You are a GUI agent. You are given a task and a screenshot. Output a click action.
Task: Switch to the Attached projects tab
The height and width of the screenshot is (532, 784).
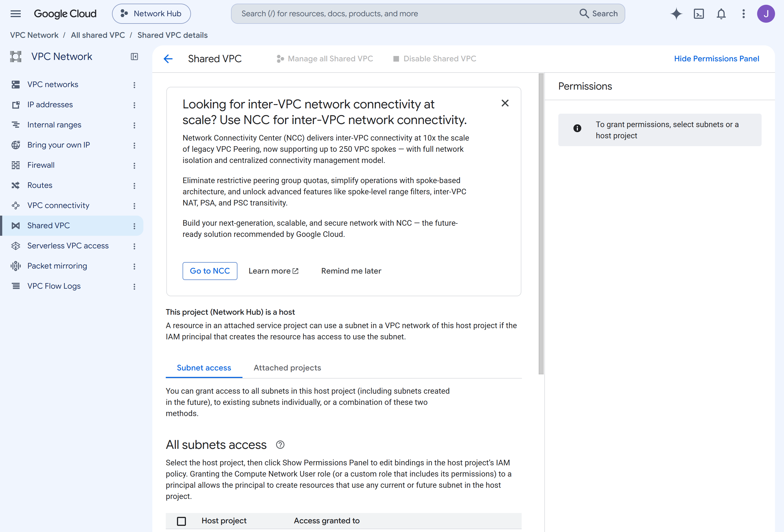[287, 368]
